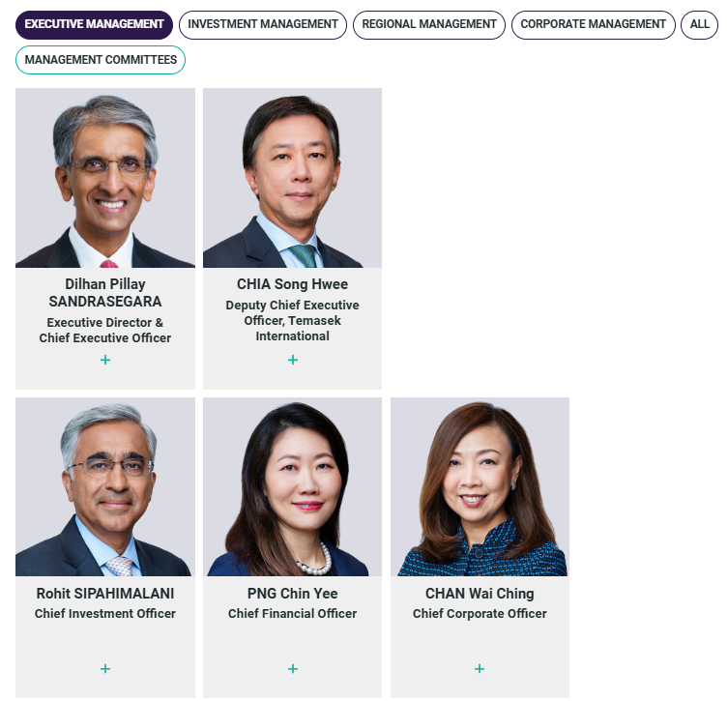Image resolution: width=728 pixels, height=701 pixels.
Task: Open the Regional Management tab
Action: [x=429, y=24]
